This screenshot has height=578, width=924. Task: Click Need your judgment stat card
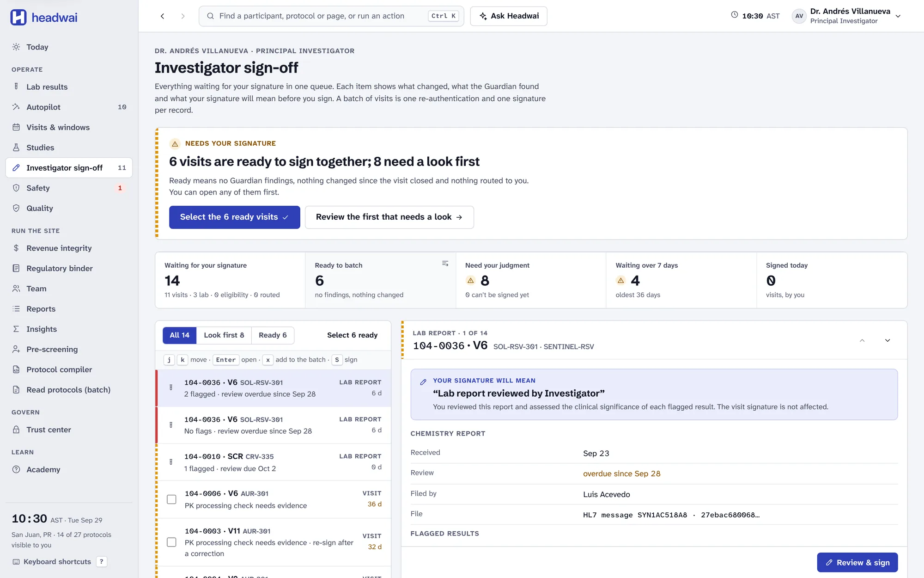click(x=531, y=280)
